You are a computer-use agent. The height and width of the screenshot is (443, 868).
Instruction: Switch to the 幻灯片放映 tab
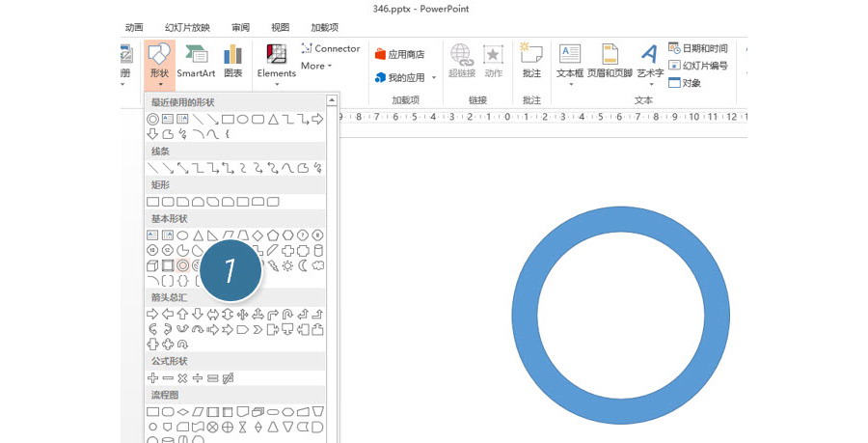(187, 27)
